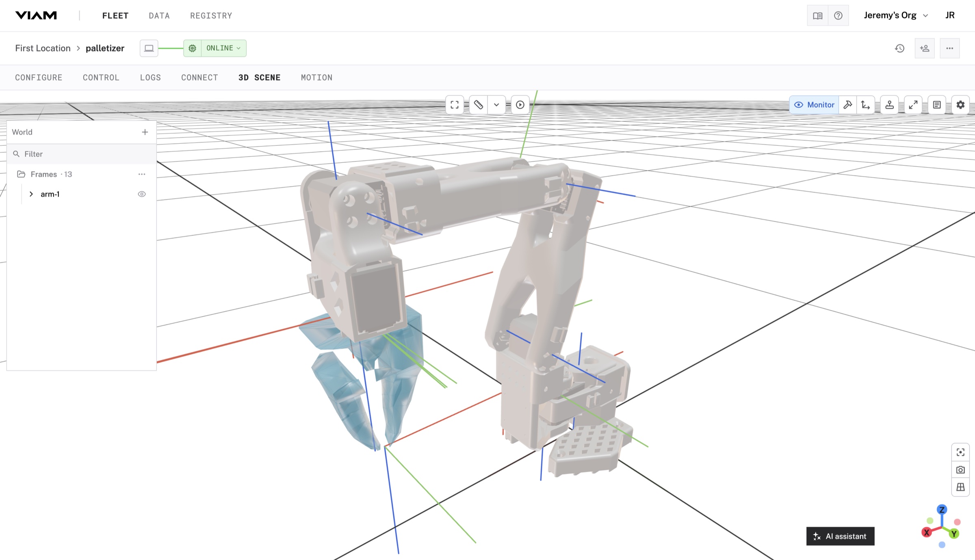Toggle Monitor mode
975x560 pixels.
pyautogui.click(x=814, y=105)
